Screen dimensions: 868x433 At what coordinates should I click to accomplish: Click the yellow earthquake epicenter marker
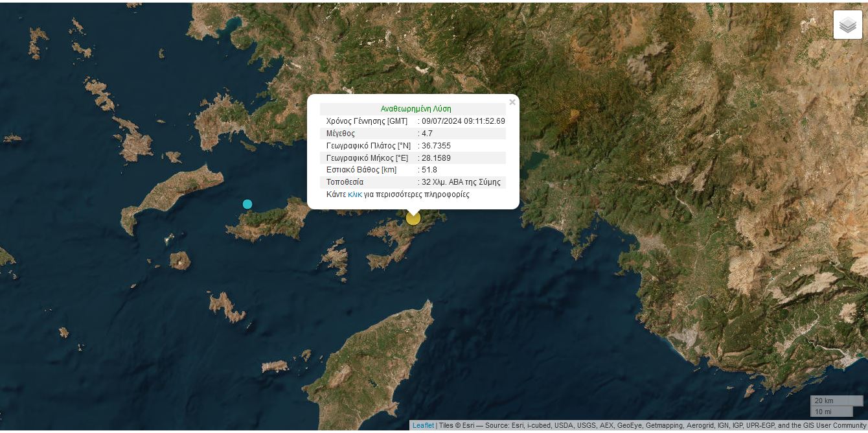(x=413, y=218)
